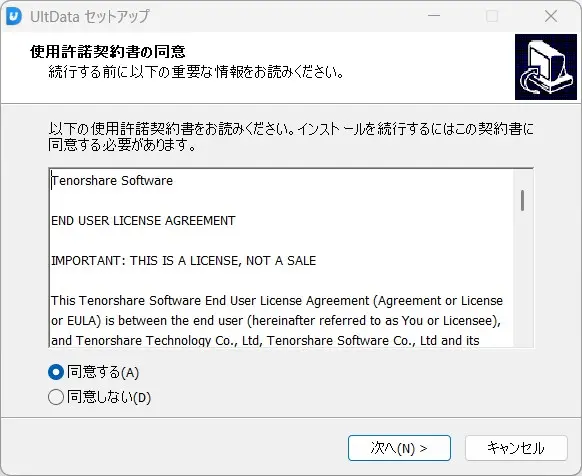This screenshot has height=476, width=582.
Task: Click 'IMPORTANT: THIS IS A LICENSE, NOT A SALE'
Action: click(x=184, y=261)
